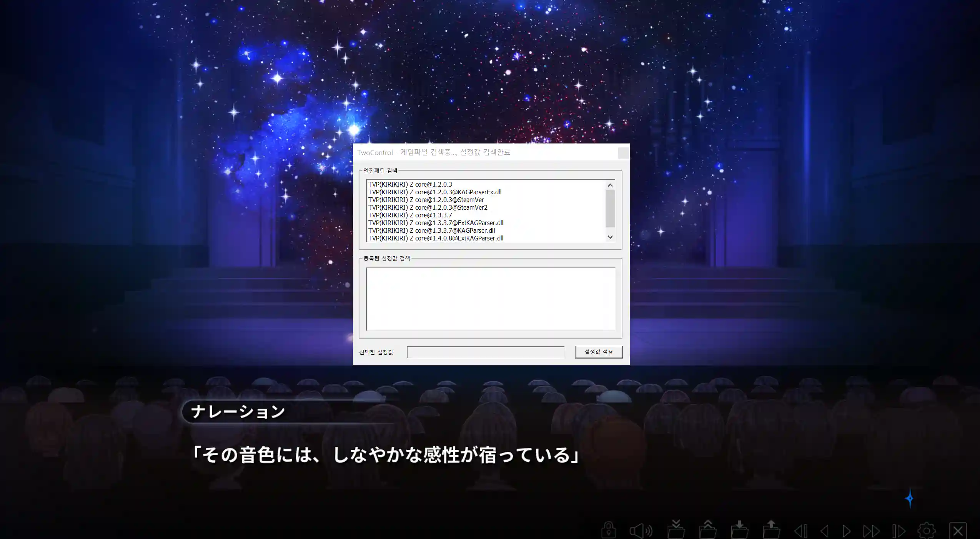Click the engine pattern list scrollbar thumb
Screen dimensions: 980x539
610,209
